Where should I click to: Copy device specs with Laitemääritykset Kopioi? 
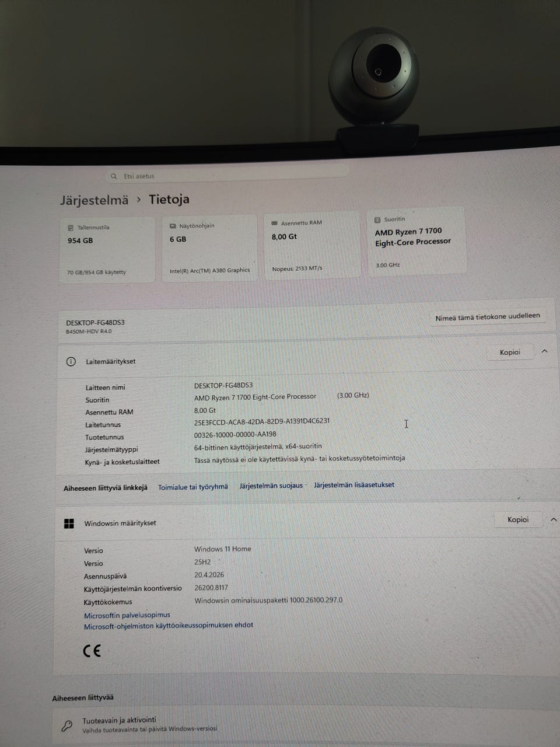click(510, 352)
